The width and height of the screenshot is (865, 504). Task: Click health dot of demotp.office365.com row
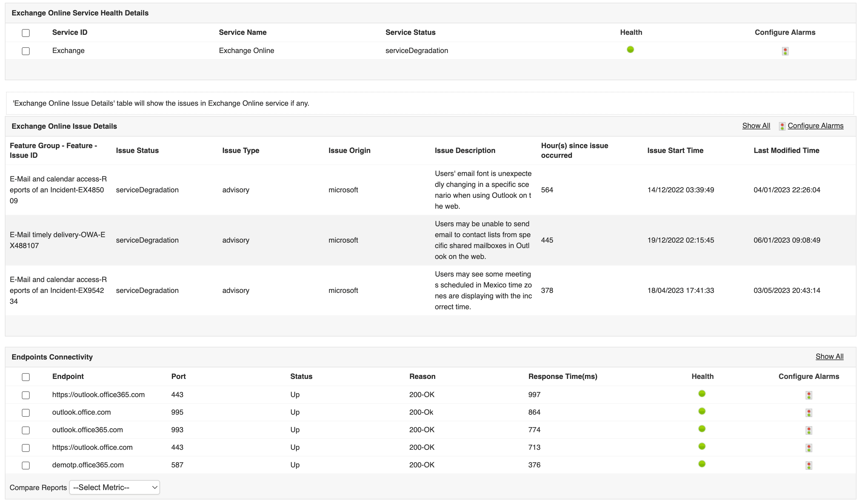[702, 464]
